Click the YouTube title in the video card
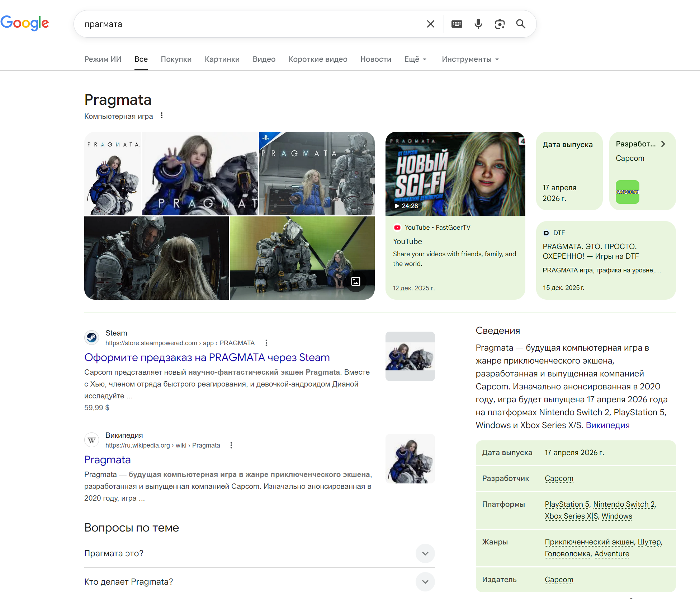The height and width of the screenshot is (599, 700). [x=407, y=242]
